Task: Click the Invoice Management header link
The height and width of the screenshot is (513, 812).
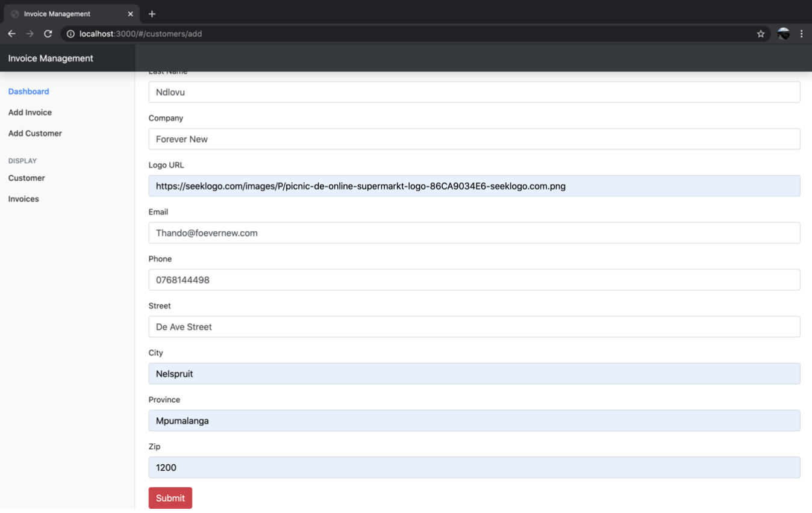Action: [x=50, y=58]
